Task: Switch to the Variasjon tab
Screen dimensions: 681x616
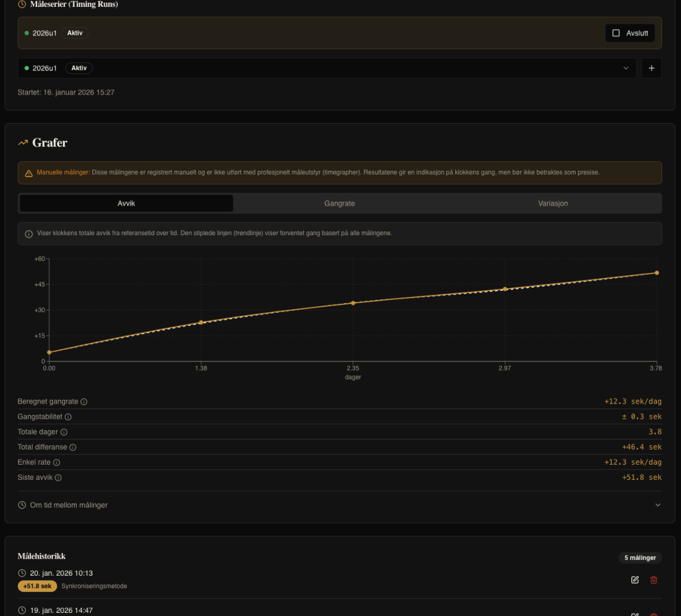Action: (x=553, y=203)
